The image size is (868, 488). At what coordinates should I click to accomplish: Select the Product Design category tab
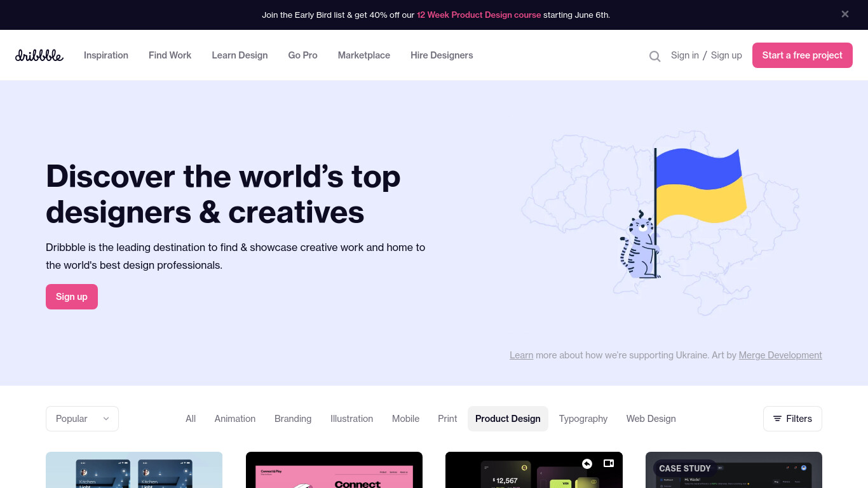[508, 419]
